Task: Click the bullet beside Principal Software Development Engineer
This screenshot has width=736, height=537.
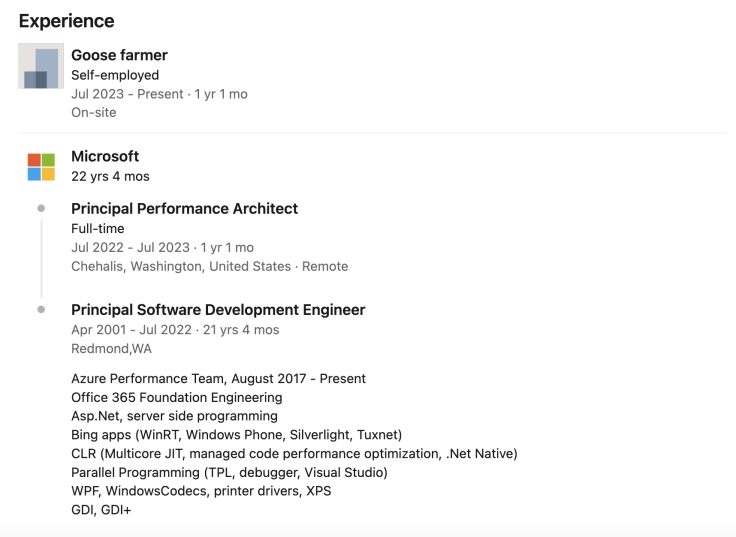Action: point(41,310)
